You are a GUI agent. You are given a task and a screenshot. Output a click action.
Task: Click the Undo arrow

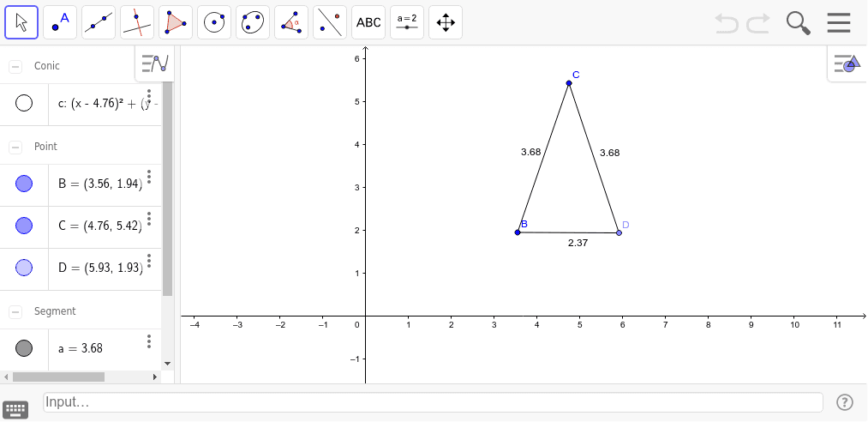coord(727,23)
